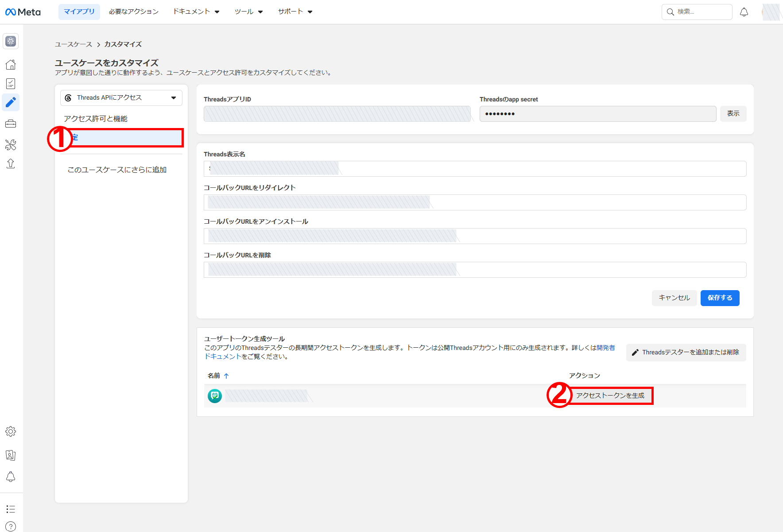The image size is (783, 532).
Task: Click the コールバックURLをリダイレクト field
Action: [x=475, y=202]
